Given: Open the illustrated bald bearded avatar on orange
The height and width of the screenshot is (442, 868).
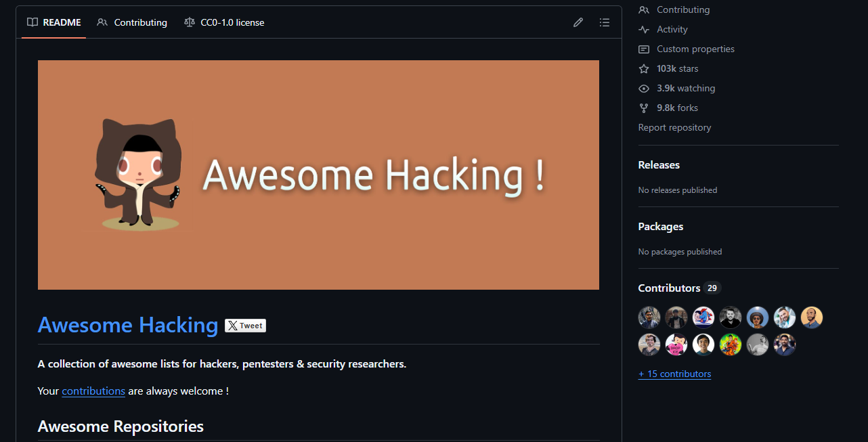Looking at the screenshot, I should (812, 317).
